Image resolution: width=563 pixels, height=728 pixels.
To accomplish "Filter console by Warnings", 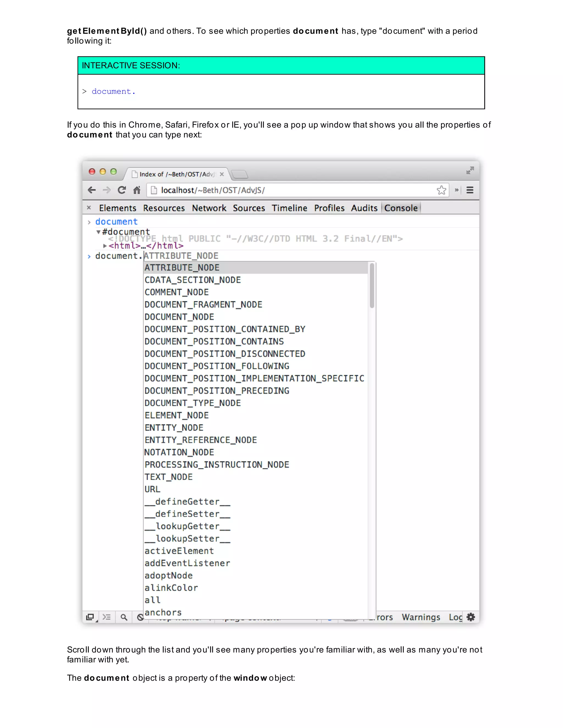I will 421,617.
